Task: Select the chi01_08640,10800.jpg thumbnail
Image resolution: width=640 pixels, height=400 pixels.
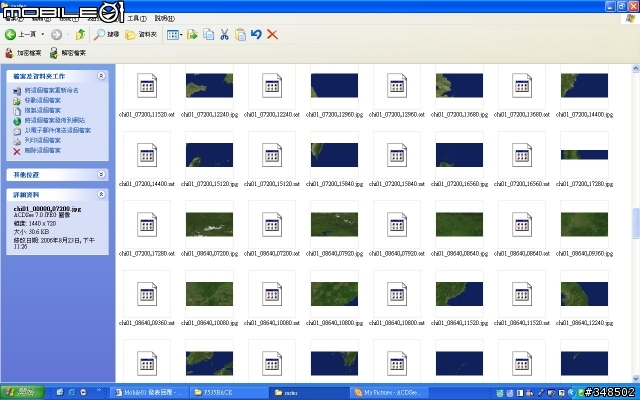Action: click(x=334, y=294)
